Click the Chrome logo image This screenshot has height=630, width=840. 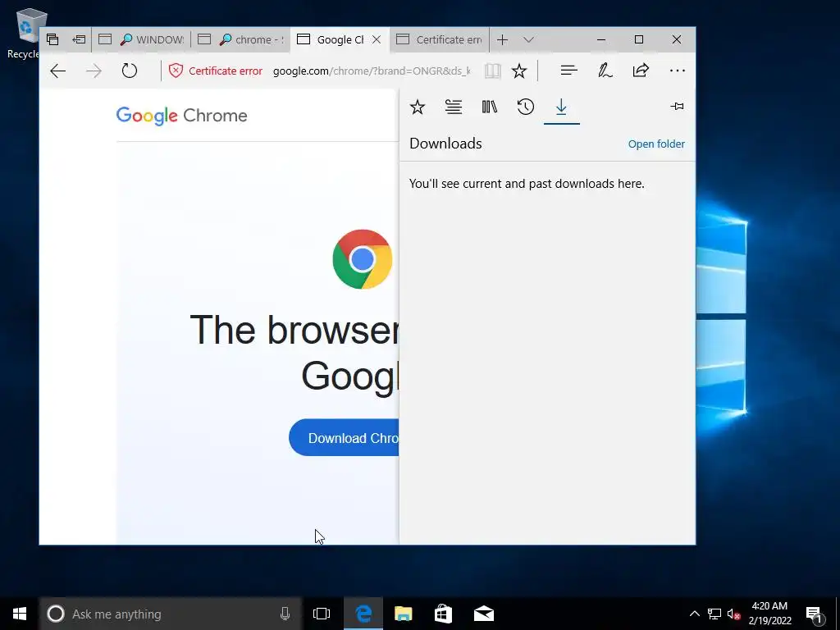(363, 259)
